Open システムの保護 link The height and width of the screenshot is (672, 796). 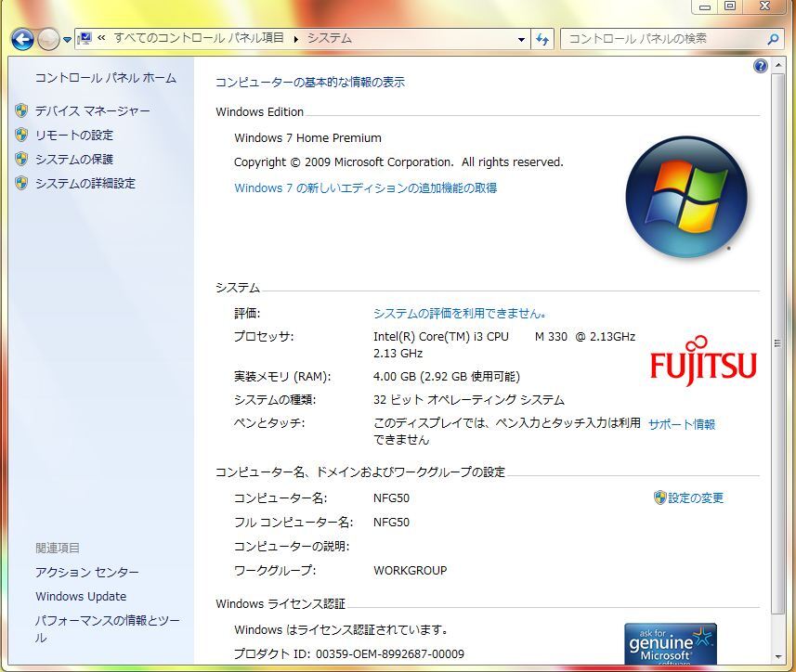pyautogui.click(x=74, y=160)
